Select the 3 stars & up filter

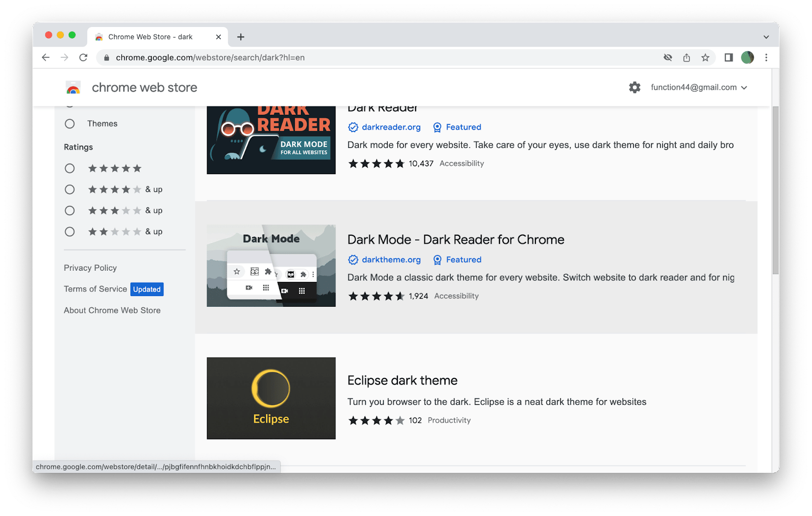point(70,211)
